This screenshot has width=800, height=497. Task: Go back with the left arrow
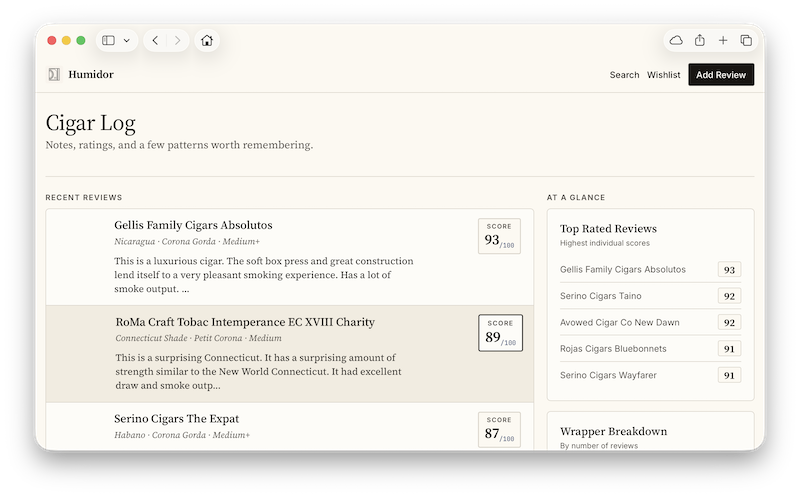(155, 40)
